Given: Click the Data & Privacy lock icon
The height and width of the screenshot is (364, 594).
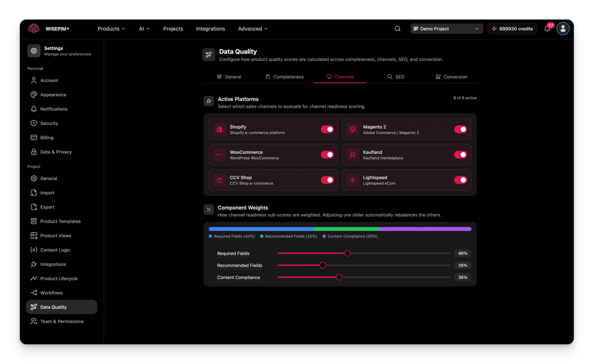Looking at the screenshot, I should point(34,152).
